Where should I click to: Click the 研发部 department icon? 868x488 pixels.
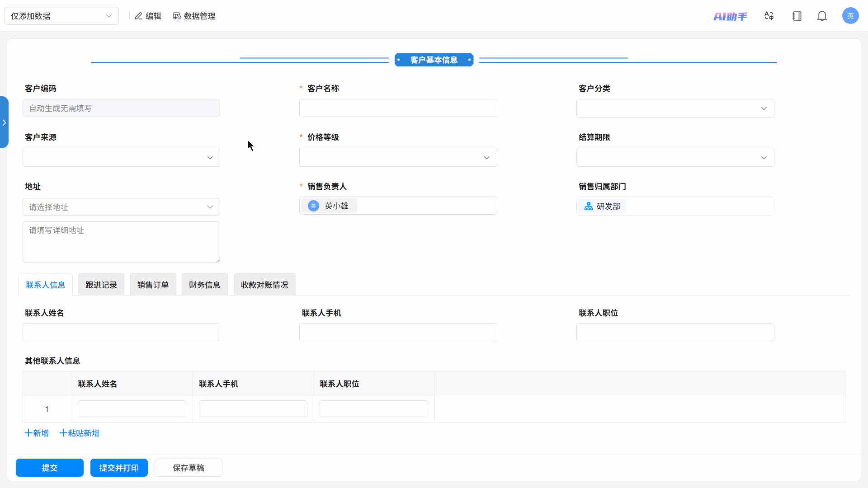click(589, 206)
